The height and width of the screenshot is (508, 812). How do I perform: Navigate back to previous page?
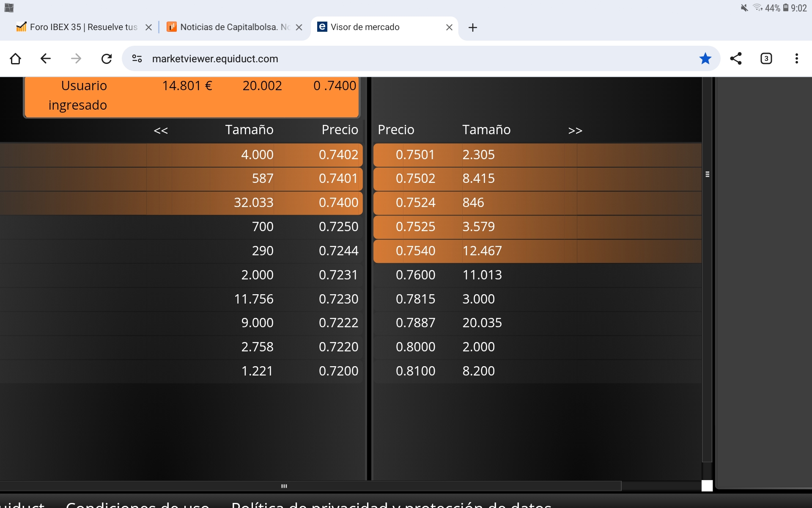tap(46, 58)
